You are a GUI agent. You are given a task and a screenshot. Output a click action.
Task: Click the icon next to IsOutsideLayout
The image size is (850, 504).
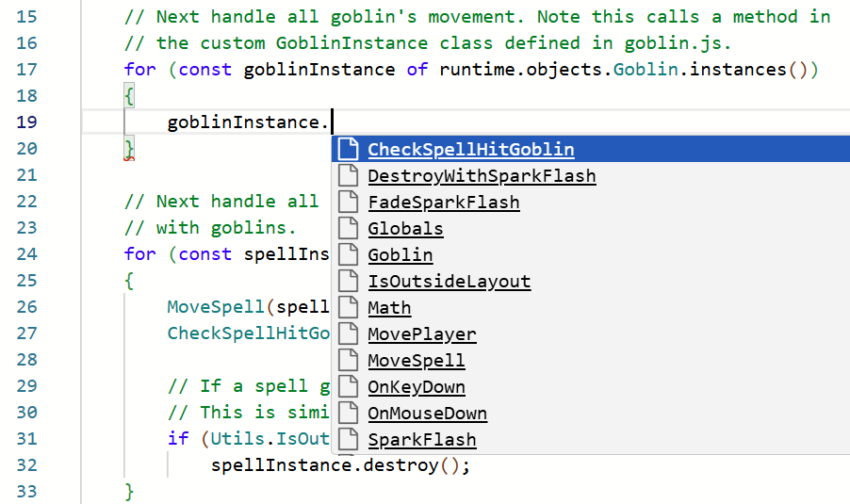point(348,282)
